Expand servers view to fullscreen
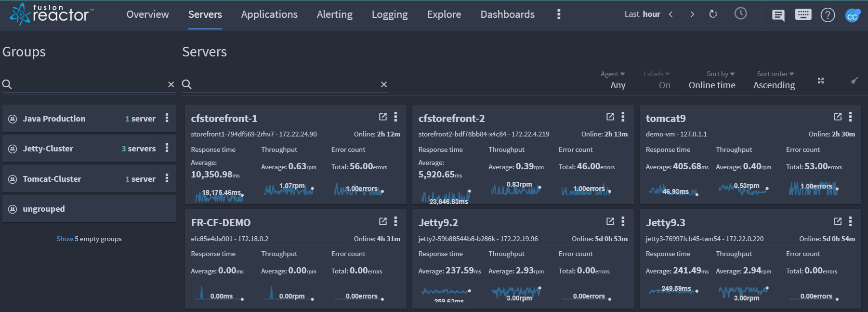 (x=821, y=81)
